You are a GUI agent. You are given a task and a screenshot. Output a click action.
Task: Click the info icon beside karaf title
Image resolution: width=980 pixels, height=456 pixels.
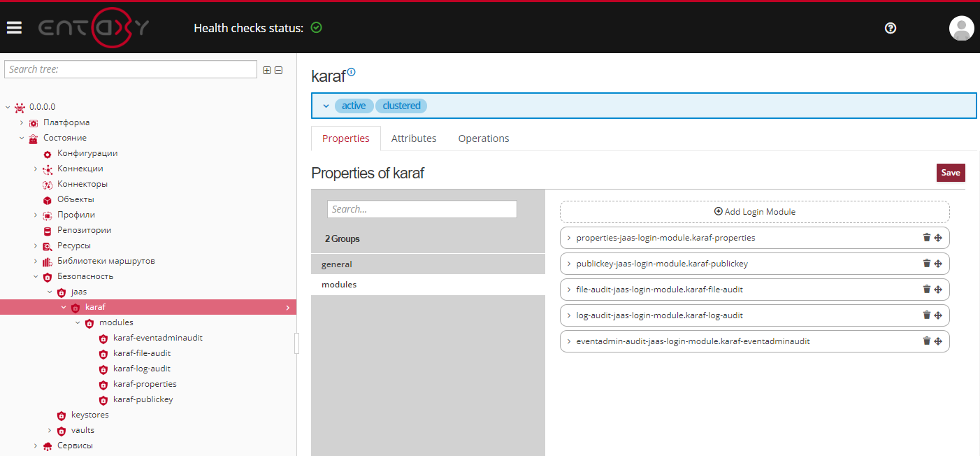[x=352, y=72]
